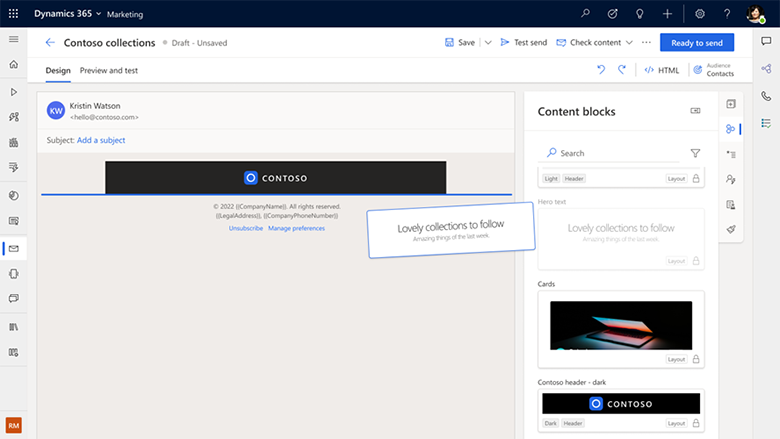
Task: Open the task flow target icon
Action: 612,14
